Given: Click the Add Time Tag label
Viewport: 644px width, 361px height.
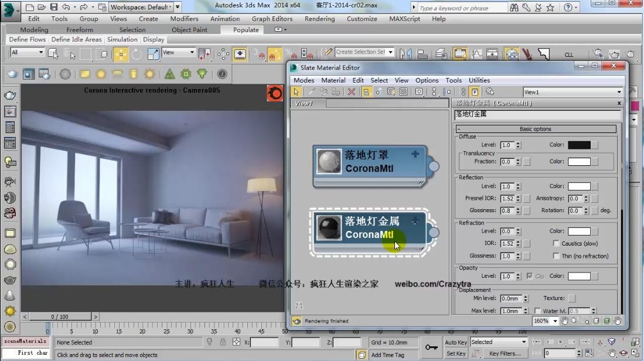Looking at the screenshot, I should click(x=388, y=355).
